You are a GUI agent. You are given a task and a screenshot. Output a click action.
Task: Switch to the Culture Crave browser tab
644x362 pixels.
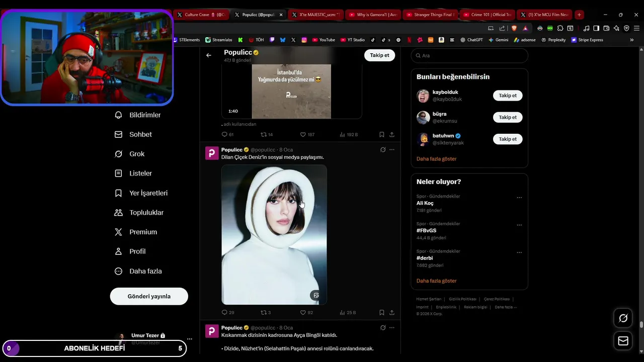(x=202, y=15)
